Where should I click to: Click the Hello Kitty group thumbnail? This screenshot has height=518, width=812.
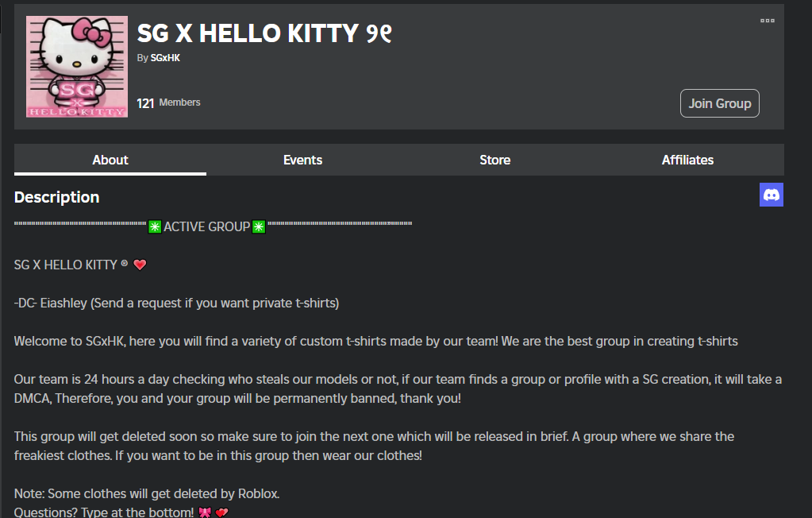pos(76,68)
